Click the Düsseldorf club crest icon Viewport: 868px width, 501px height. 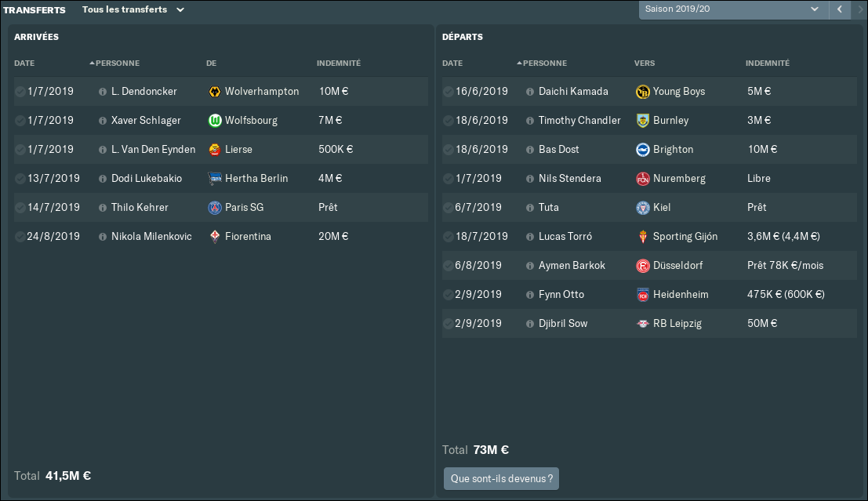click(643, 266)
